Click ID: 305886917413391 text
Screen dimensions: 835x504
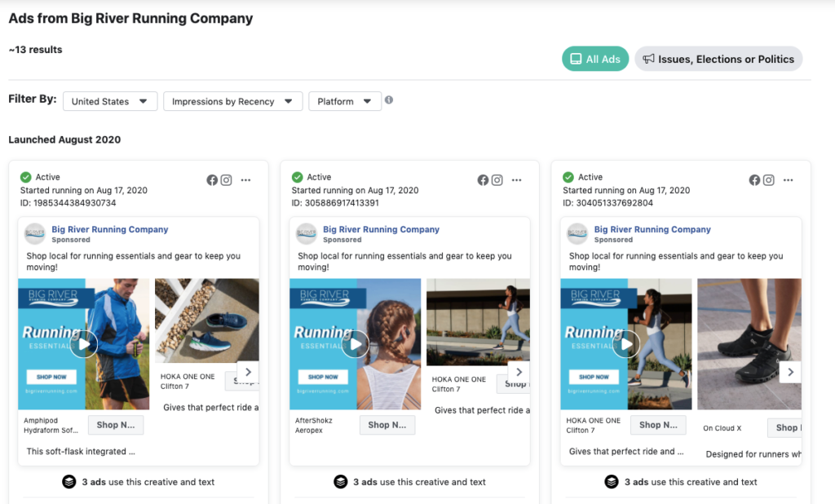[335, 203]
